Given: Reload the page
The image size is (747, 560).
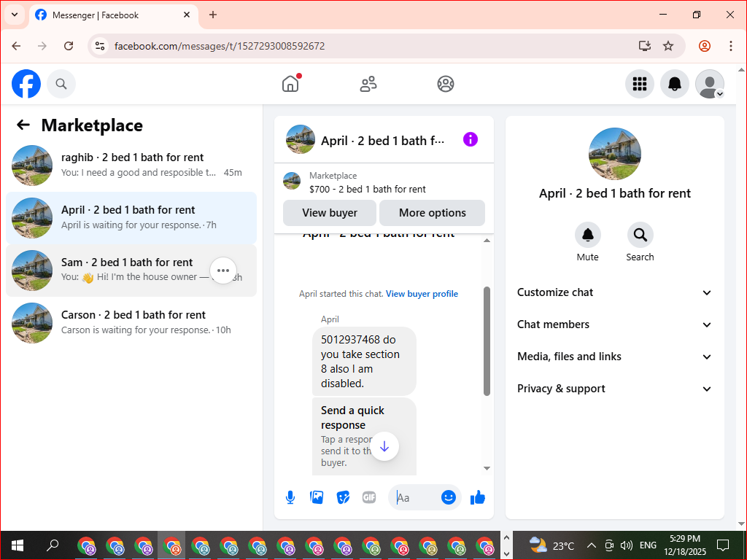Looking at the screenshot, I should 69,46.
